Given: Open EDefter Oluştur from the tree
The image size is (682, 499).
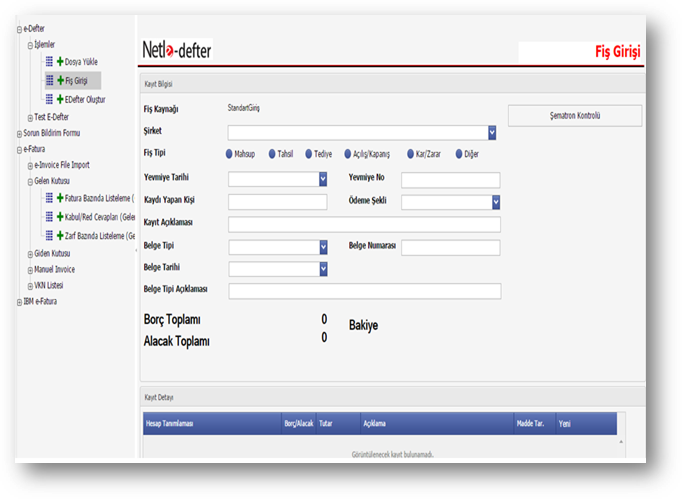Looking at the screenshot, I should pyautogui.click(x=85, y=100).
